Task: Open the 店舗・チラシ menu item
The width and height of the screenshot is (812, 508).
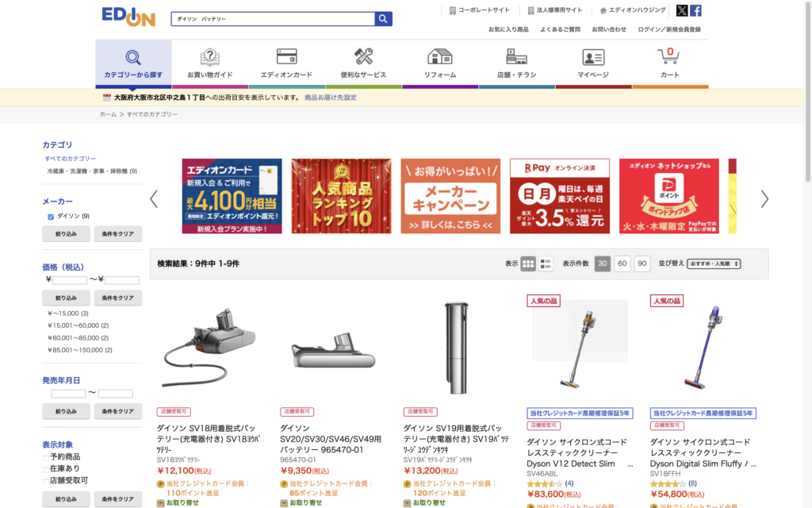Action: click(516, 63)
